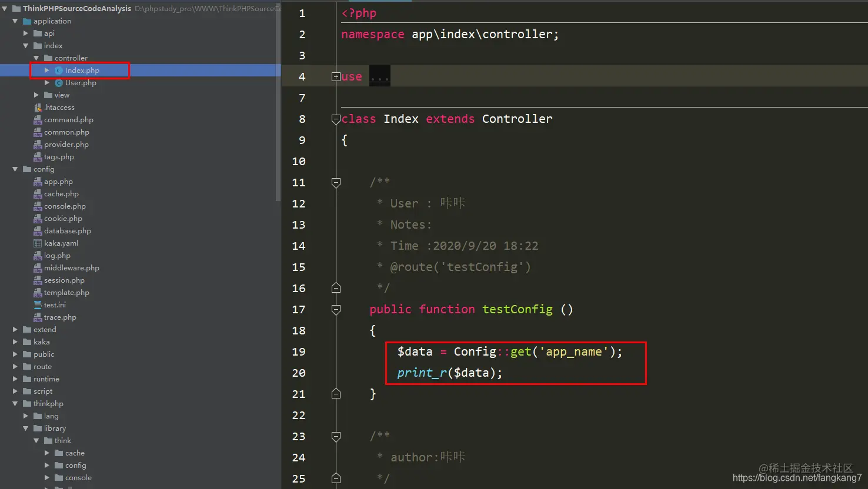
Task: Click the command.php file icon
Action: coord(38,119)
